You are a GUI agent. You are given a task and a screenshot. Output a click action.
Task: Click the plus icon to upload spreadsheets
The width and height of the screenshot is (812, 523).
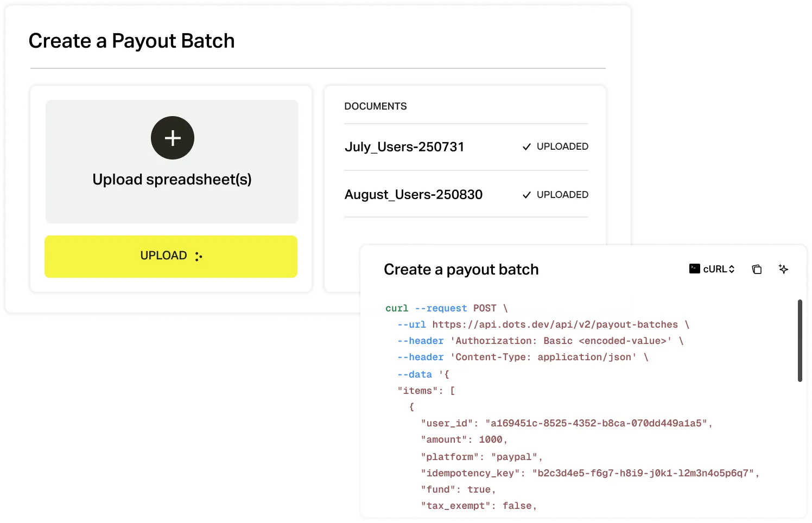(172, 138)
